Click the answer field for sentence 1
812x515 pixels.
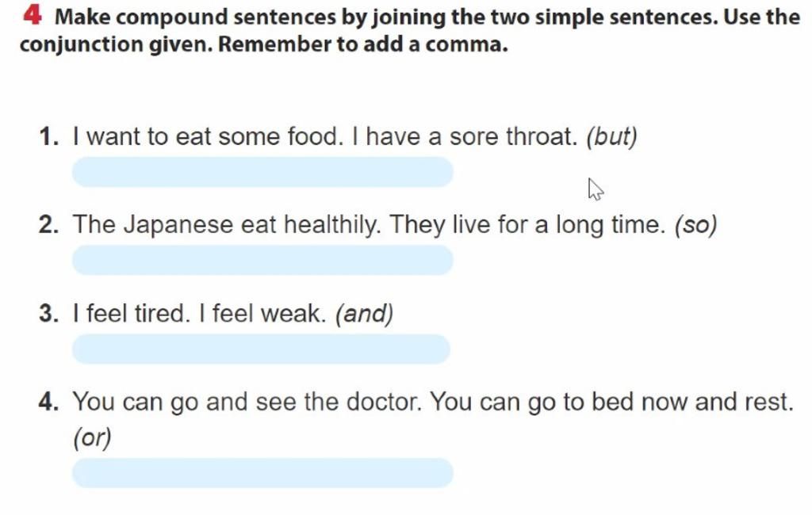pos(262,172)
